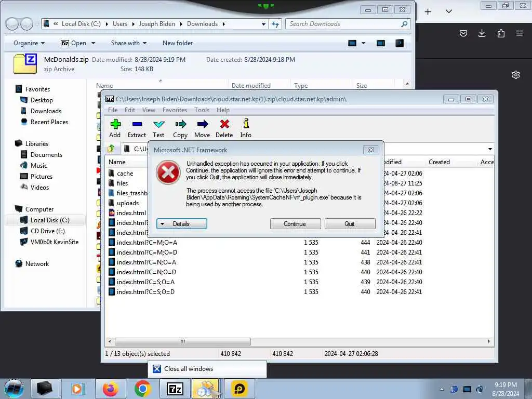
Task: Open the Firefox taskbar icon
Action: point(110,389)
